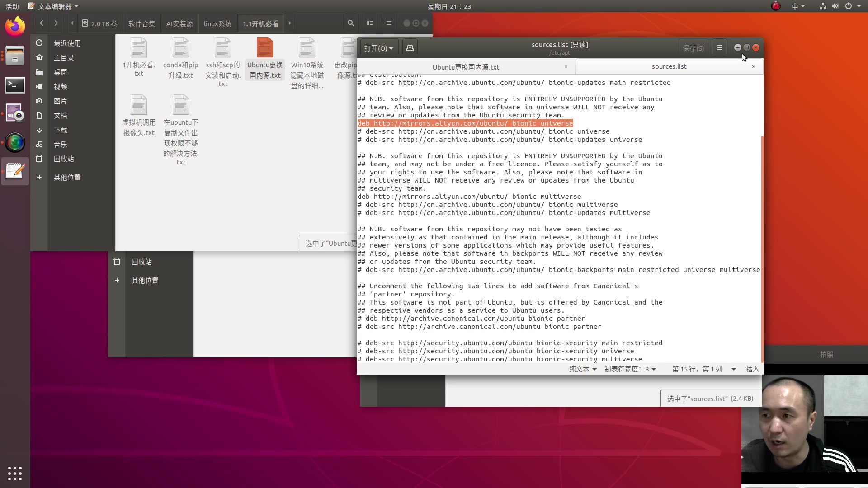This screenshot has height=488, width=868.
Task: Go back in the file manager
Action: 42,23
